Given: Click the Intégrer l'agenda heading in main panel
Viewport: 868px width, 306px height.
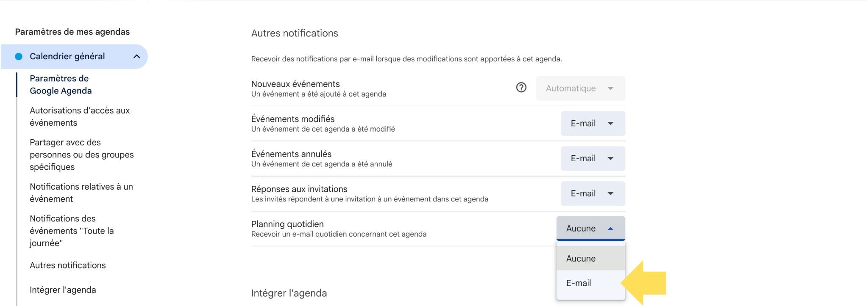Looking at the screenshot, I should [x=289, y=292].
